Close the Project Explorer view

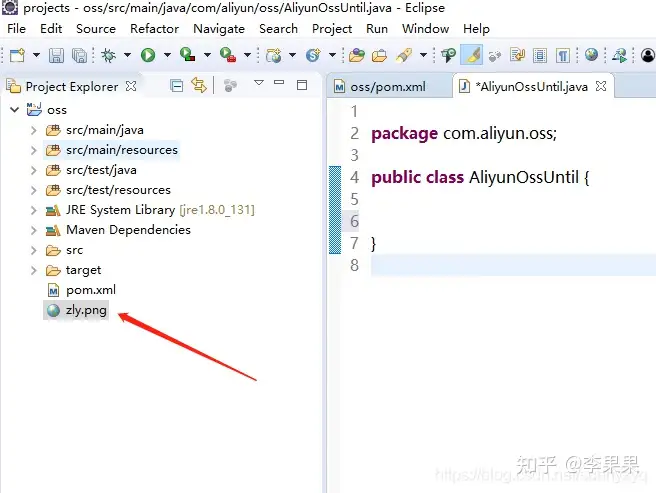(x=131, y=86)
